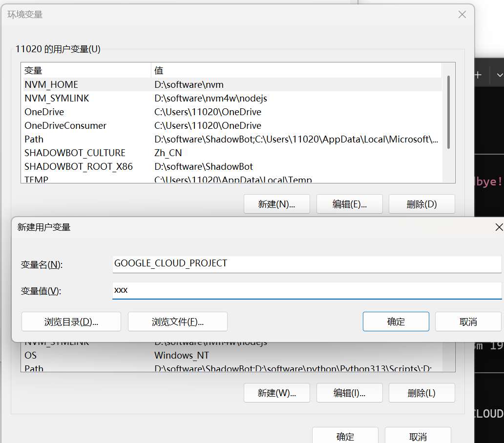Select the SHADOWBOT_ROOT_X86 variable row
The image size is (504, 443).
pyautogui.click(x=232, y=166)
